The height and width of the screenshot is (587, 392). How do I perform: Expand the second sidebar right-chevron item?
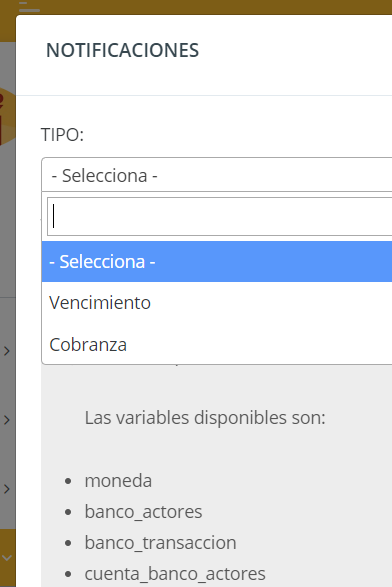(7, 420)
